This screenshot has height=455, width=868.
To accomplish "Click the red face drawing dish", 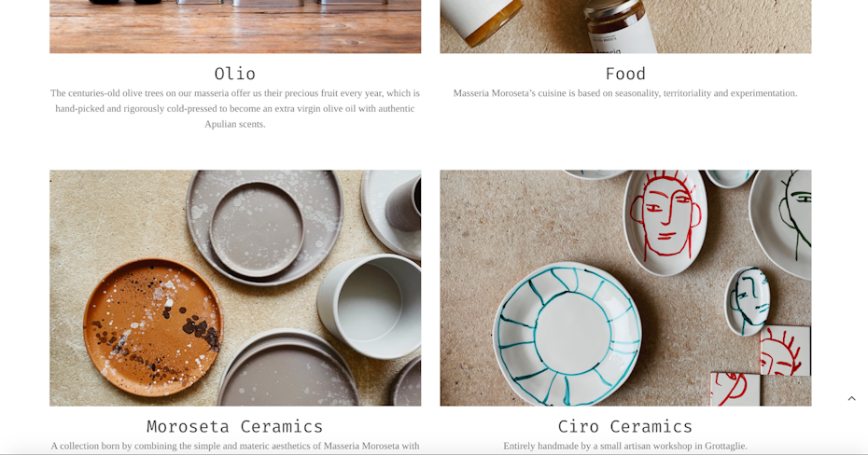I will (x=666, y=222).
